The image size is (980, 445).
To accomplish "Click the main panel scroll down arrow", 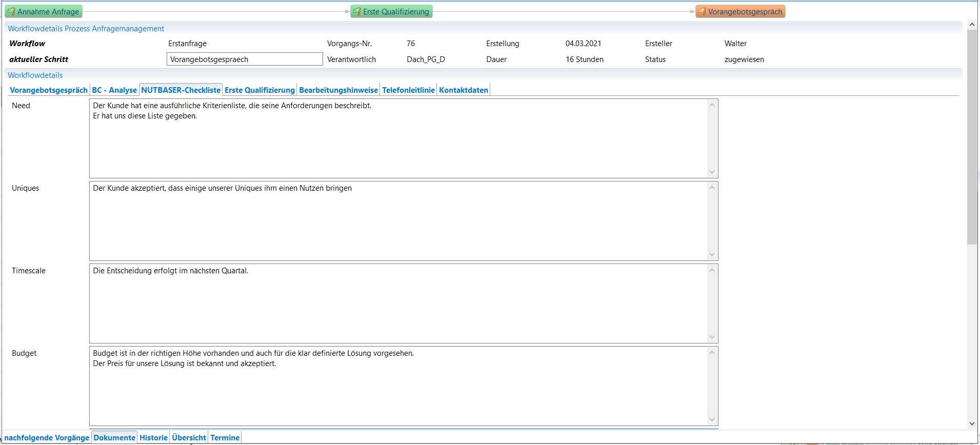I will (972, 424).
